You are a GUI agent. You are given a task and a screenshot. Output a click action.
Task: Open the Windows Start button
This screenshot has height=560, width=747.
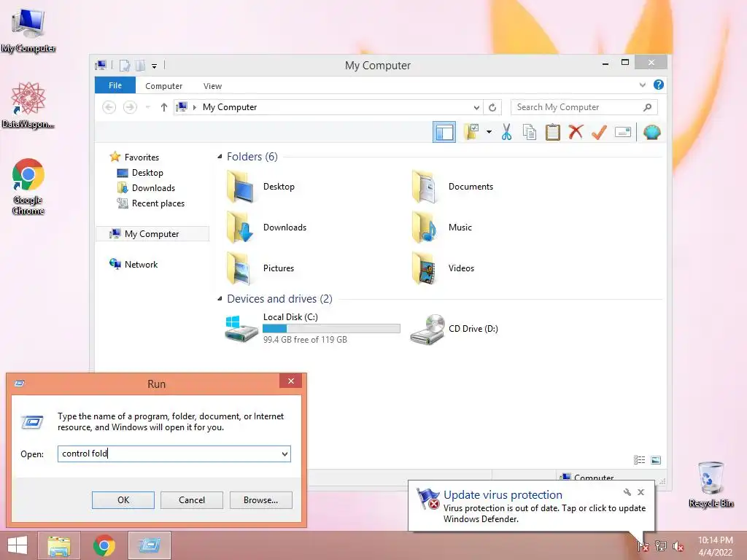coord(18,545)
